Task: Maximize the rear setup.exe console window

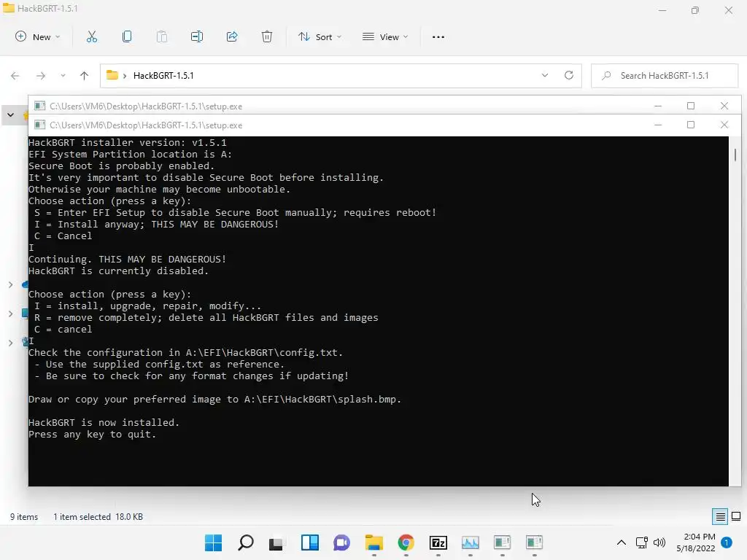Action: point(691,106)
